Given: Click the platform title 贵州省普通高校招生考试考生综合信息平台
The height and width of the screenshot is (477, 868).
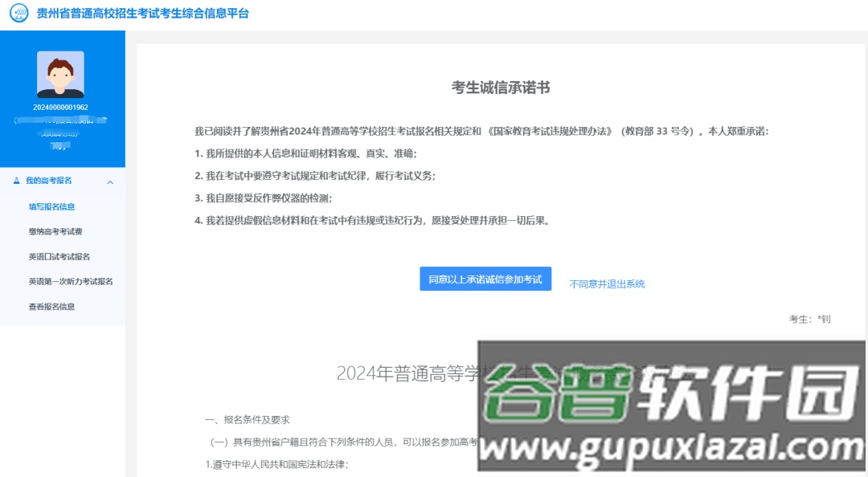Looking at the screenshot, I should (x=143, y=14).
